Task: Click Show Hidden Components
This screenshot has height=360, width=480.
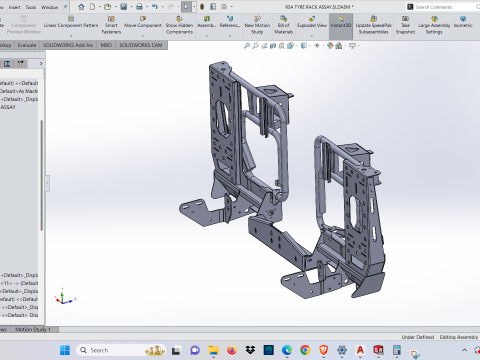Action: point(179,25)
